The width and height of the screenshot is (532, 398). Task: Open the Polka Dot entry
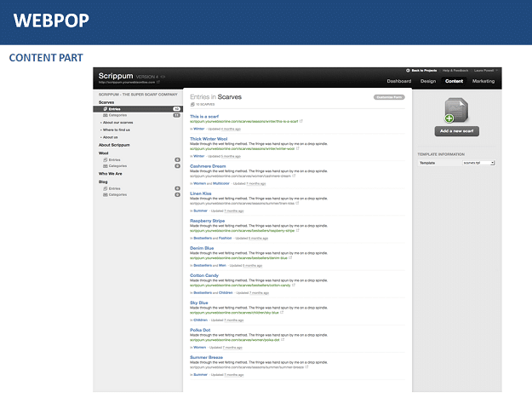[x=200, y=330]
